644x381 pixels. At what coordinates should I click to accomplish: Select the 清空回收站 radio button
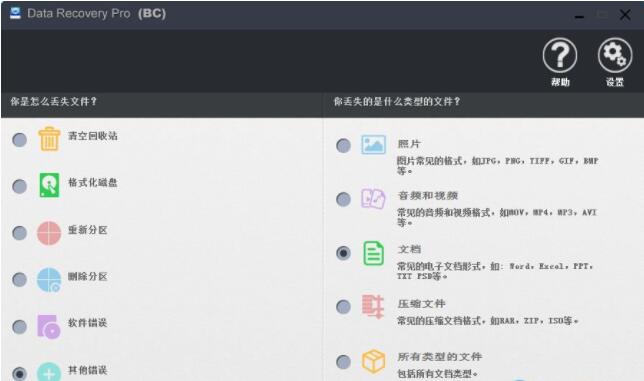pos(19,140)
